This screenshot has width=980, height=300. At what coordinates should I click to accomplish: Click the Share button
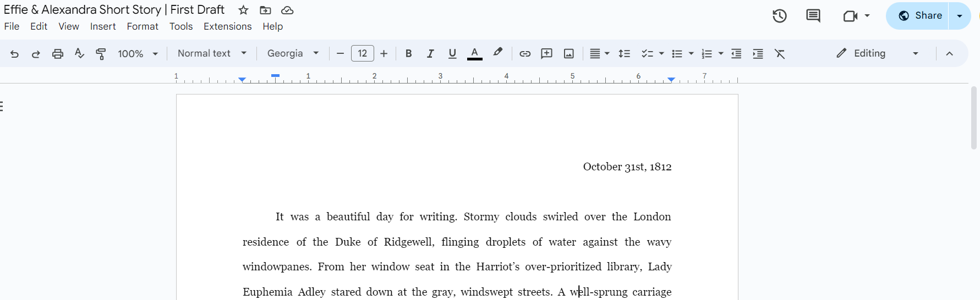point(920,15)
